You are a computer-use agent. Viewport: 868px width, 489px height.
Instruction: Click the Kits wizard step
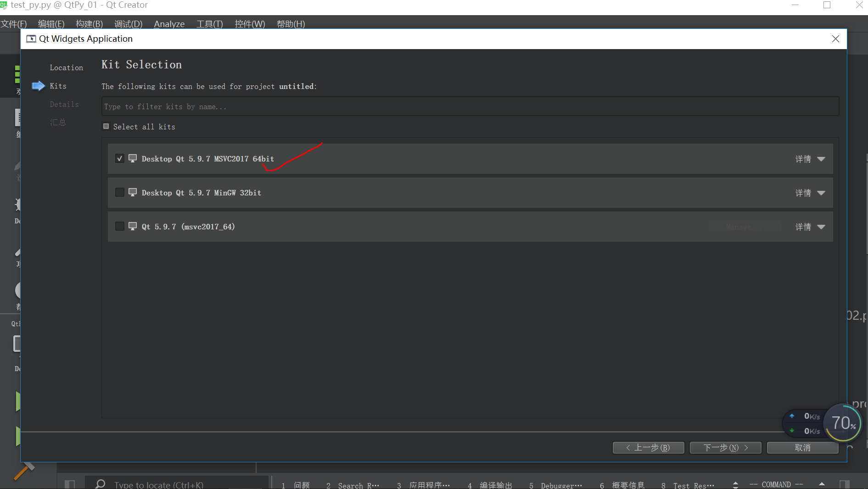[58, 86]
